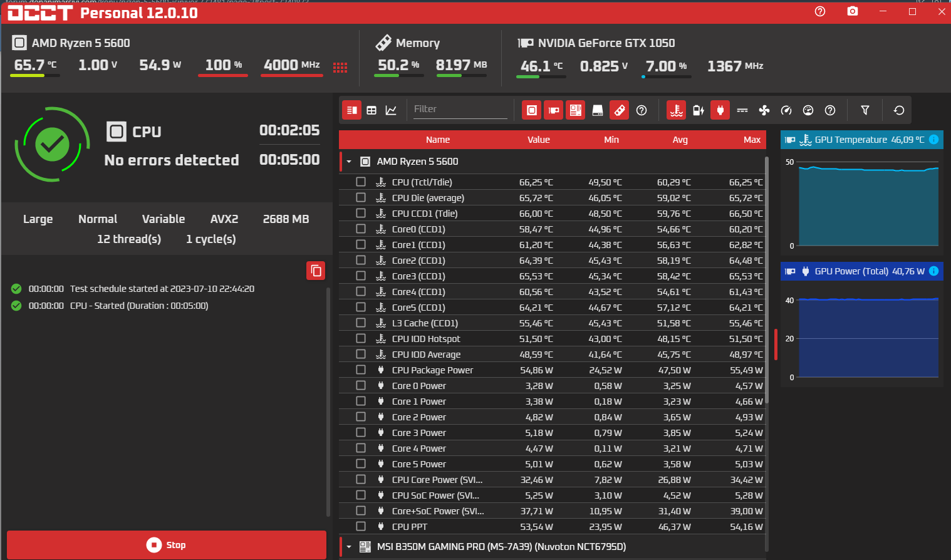Image resolution: width=951 pixels, height=560 pixels.
Task: Stop the running CPU test
Action: [x=167, y=545]
